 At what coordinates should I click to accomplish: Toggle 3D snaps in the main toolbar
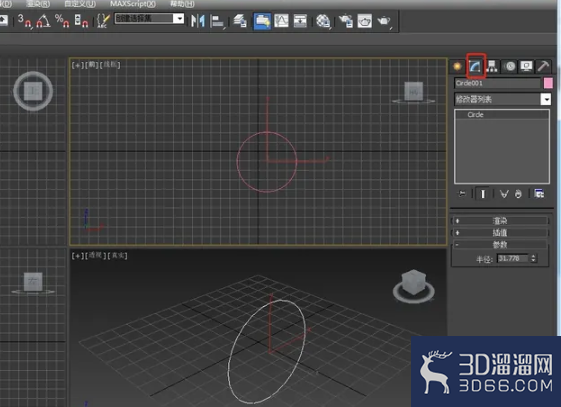tap(24, 21)
